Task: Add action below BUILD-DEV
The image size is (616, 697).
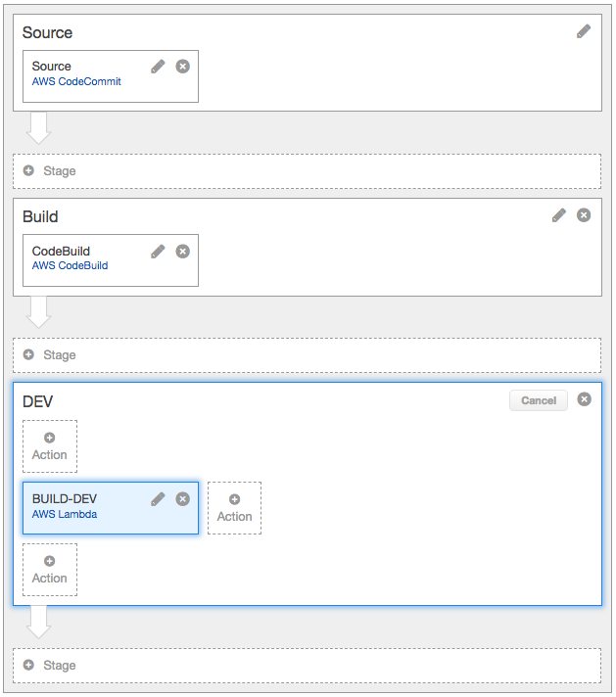Action: coord(50,570)
